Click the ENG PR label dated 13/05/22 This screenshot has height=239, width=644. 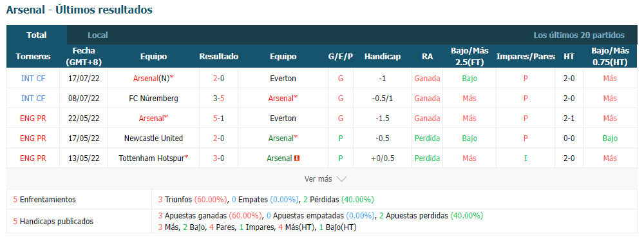[x=33, y=158]
